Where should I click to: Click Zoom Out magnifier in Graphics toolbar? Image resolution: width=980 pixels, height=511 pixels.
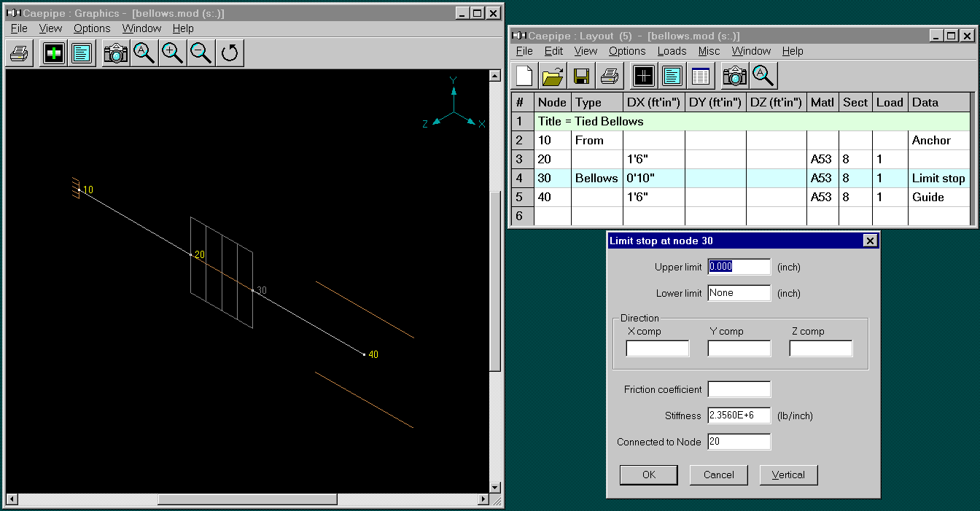pos(201,53)
